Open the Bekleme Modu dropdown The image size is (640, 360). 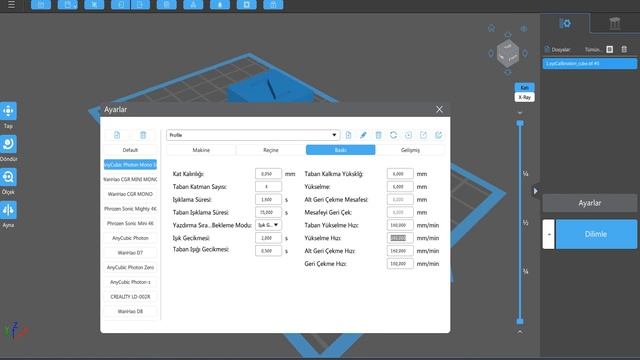[x=268, y=225]
